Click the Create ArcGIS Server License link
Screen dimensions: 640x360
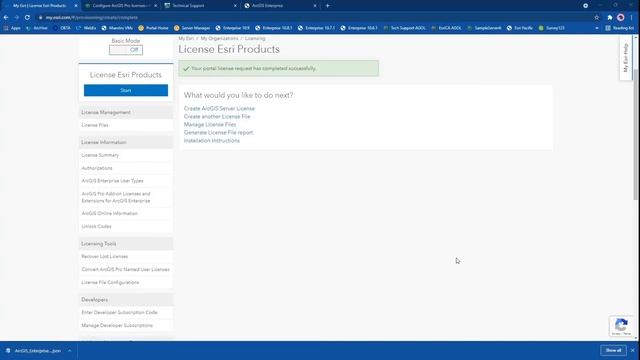(219, 109)
